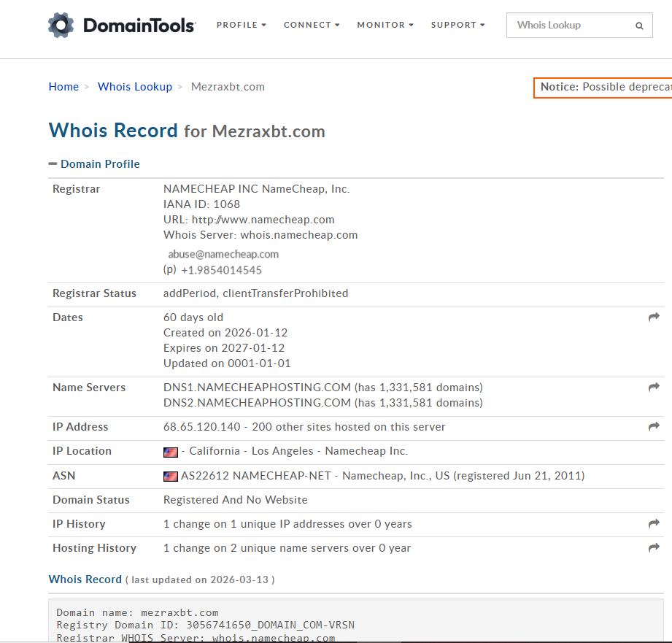Click the US flag icon in ASN row
The height and width of the screenshot is (643, 672).
click(x=171, y=476)
